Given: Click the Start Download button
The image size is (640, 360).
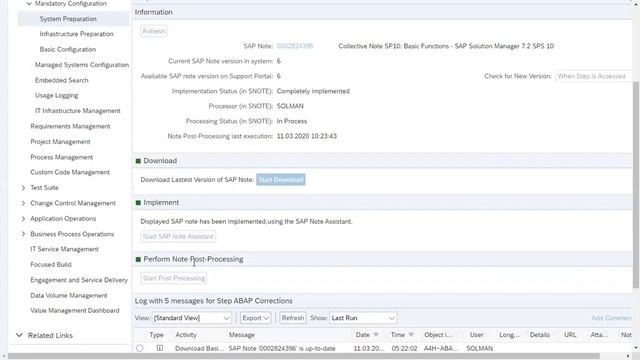Looking at the screenshot, I should click(280, 180).
